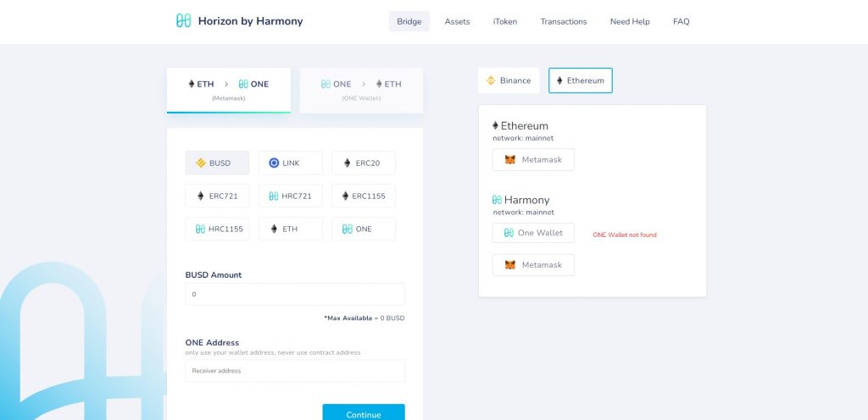Click the Ethereum icon beside ERC1155

(346, 196)
